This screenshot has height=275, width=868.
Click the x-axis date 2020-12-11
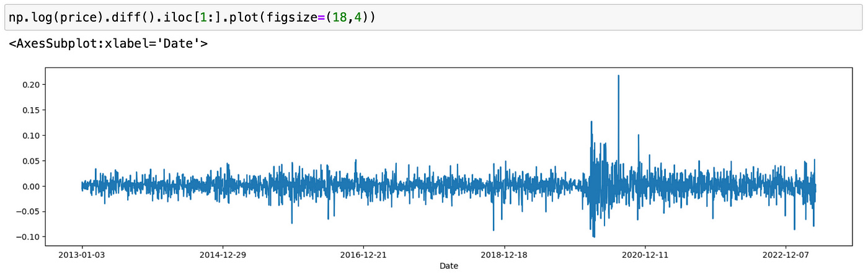point(644,254)
